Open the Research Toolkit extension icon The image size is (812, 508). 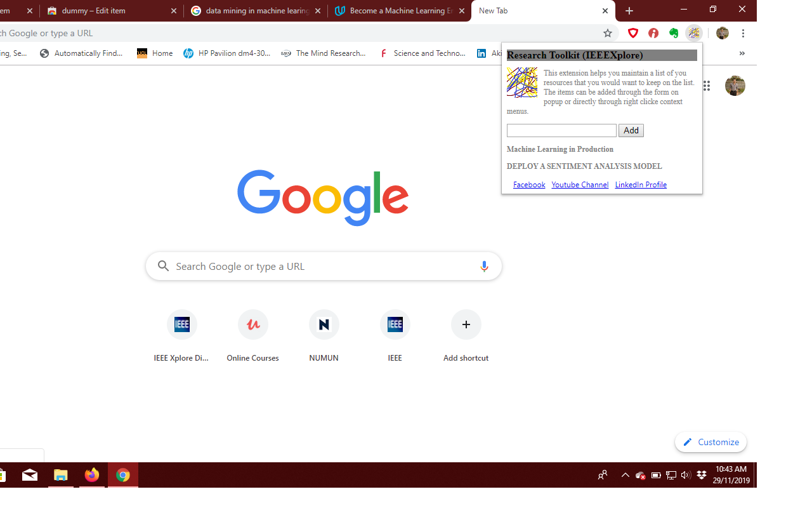click(693, 33)
